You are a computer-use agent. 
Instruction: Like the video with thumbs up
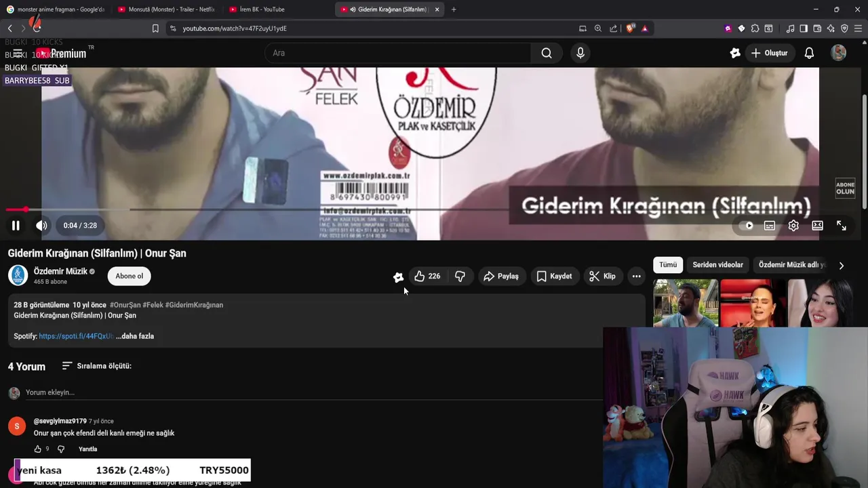427,276
